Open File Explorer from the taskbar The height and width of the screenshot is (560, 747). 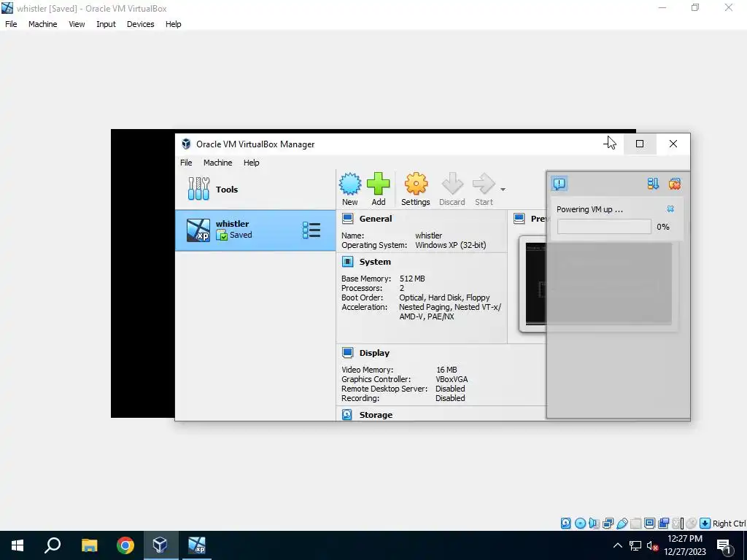tap(89, 545)
